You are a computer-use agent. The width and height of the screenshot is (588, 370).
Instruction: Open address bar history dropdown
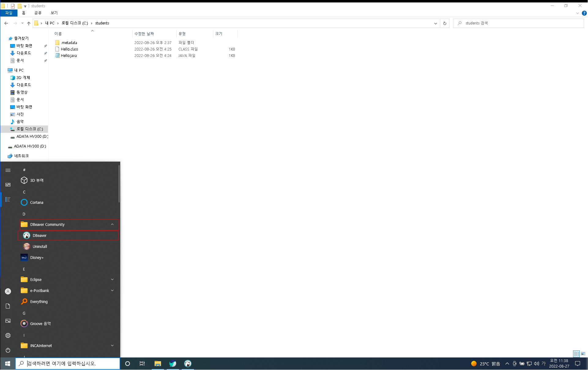pyautogui.click(x=435, y=23)
